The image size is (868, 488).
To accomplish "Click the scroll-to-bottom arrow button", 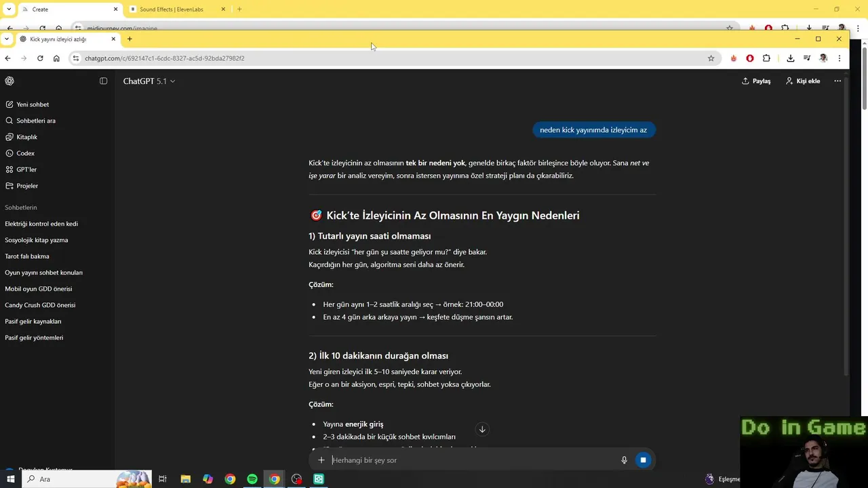I will click(482, 429).
